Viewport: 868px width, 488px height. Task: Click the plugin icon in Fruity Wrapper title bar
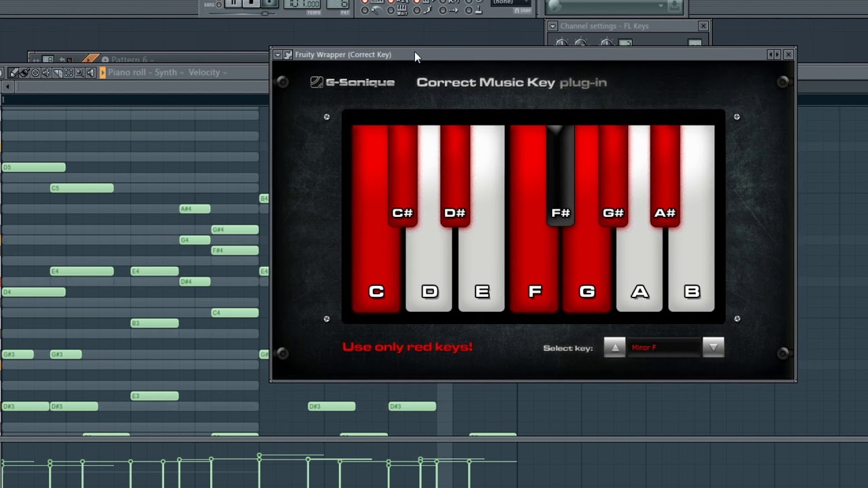(x=288, y=55)
